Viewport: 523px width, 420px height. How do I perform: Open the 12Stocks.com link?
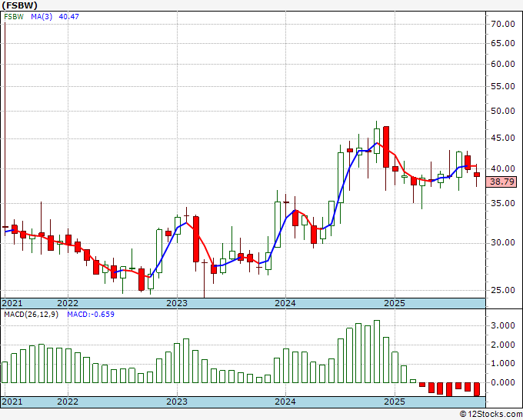[491, 415]
